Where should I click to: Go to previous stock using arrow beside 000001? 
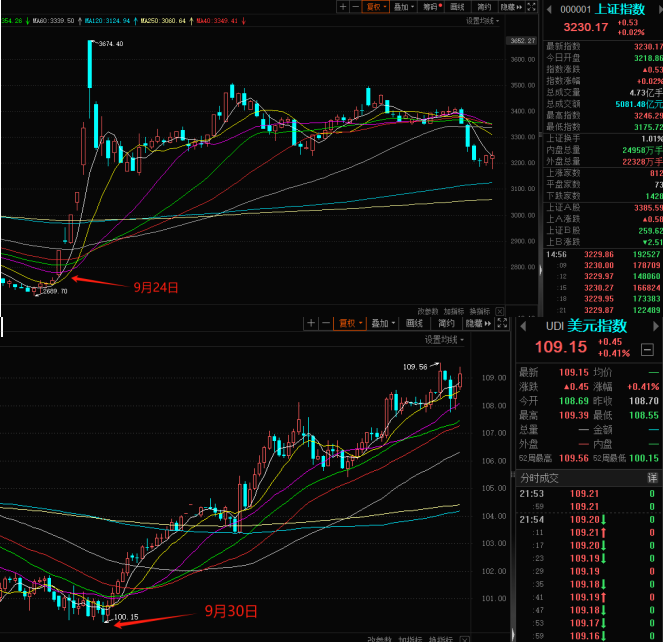551,8
